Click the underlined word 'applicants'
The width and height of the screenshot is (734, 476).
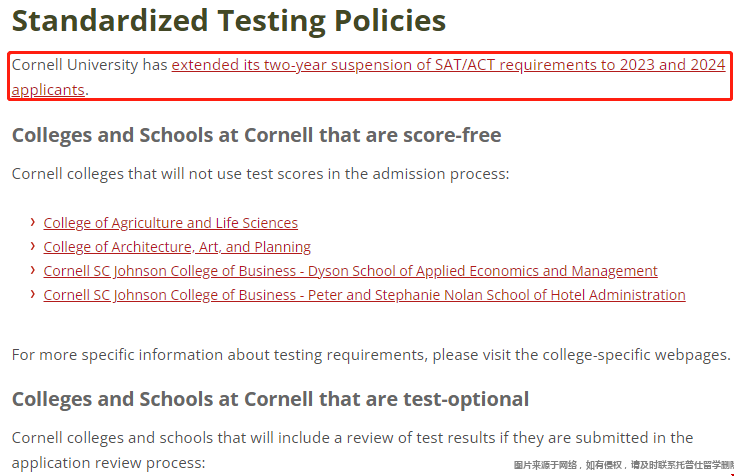[x=48, y=89]
